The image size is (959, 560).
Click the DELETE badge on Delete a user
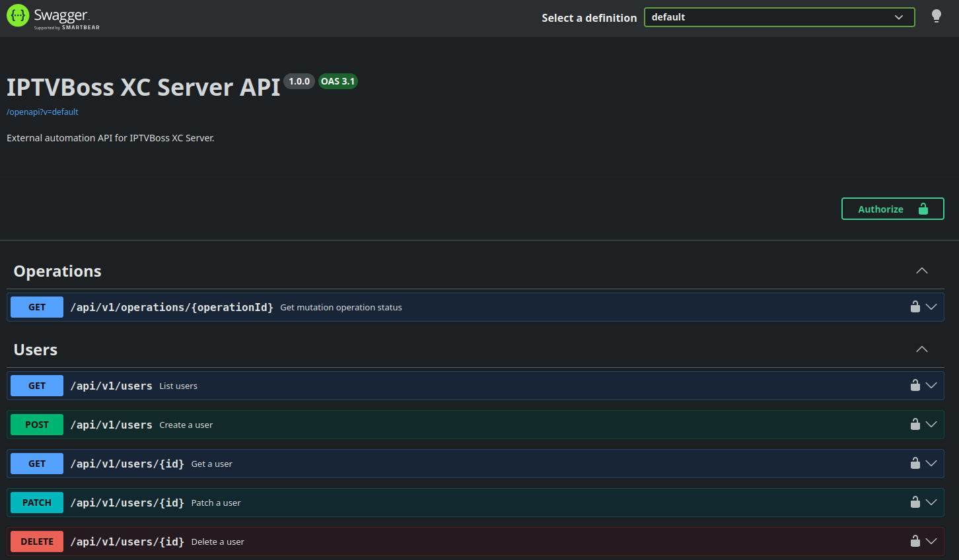pyautogui.click(x=37, y=542)
